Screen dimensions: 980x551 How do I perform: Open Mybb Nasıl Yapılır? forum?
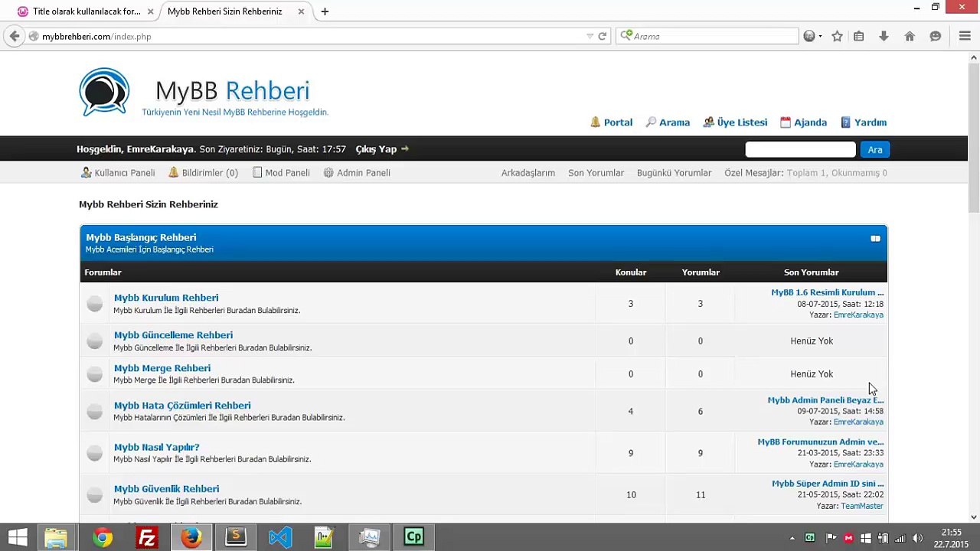pyautogui.click(x=156, y=447)
